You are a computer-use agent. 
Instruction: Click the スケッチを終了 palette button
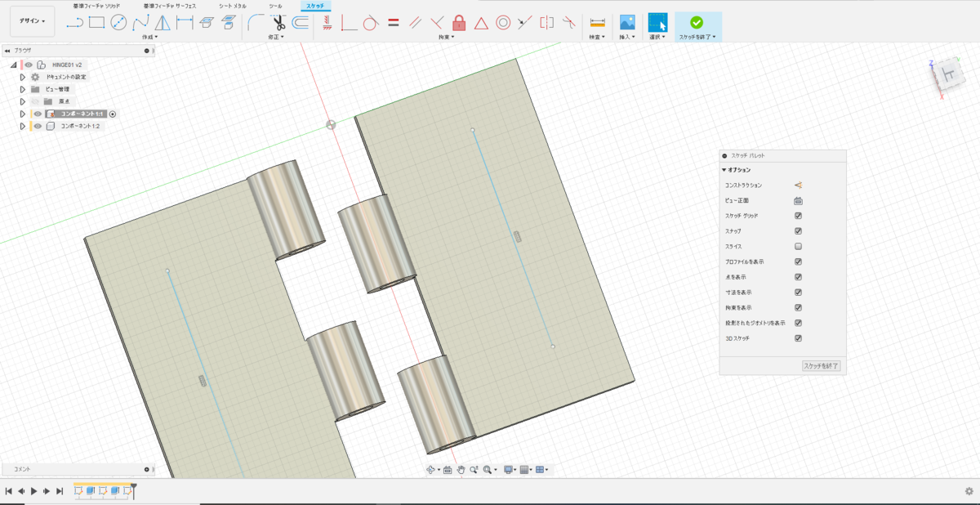coord(821,366)
